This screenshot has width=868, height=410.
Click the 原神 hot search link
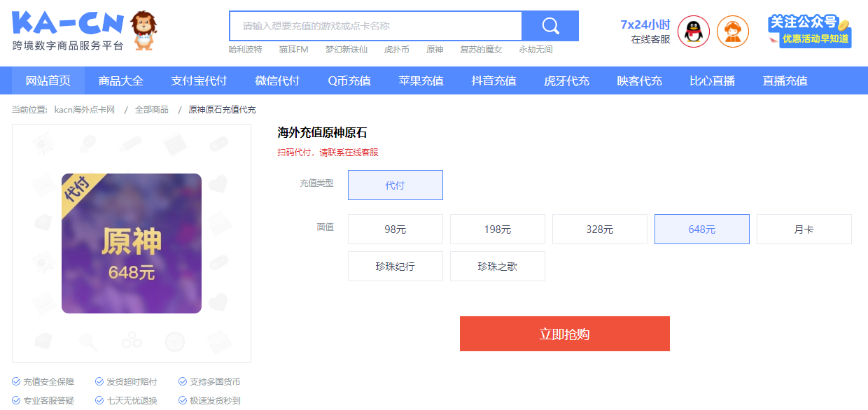[x=435, y=50]
